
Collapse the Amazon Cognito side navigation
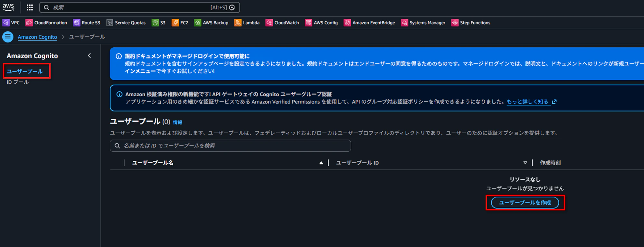point(89,56)
